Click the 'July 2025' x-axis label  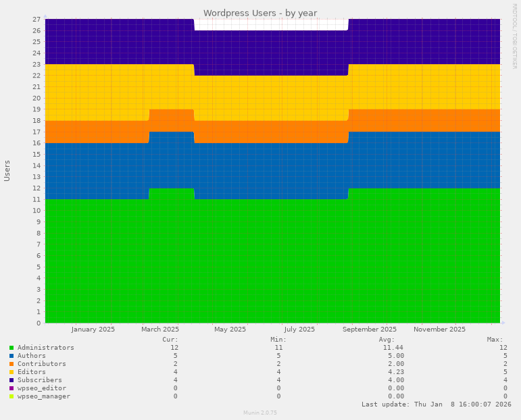(x=299, y=330)
